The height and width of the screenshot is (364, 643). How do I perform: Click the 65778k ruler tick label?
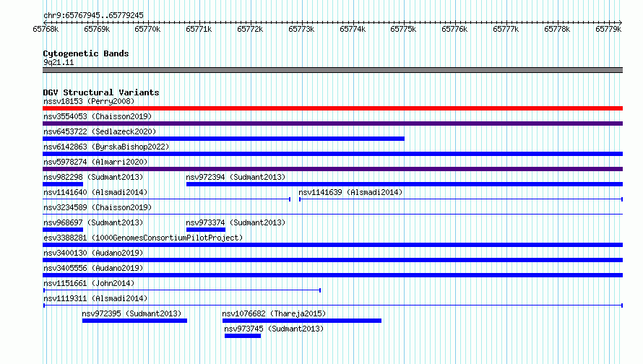pyautogui.click(x=557, y=29)
